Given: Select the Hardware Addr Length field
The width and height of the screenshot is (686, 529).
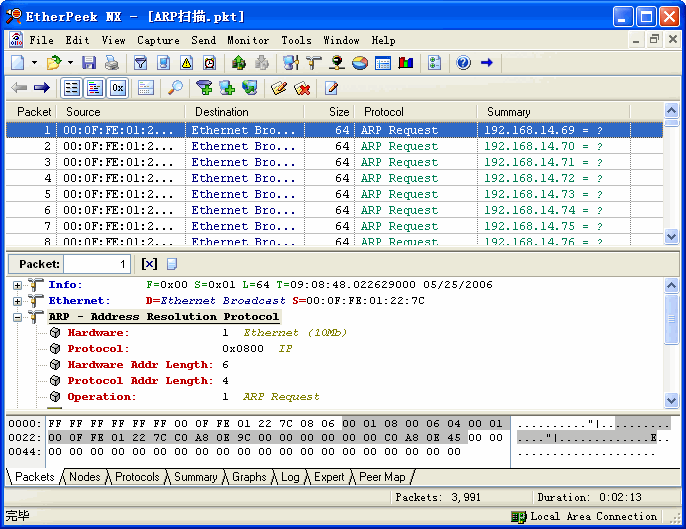Looking at the screenshot, I should coord(148,365).
